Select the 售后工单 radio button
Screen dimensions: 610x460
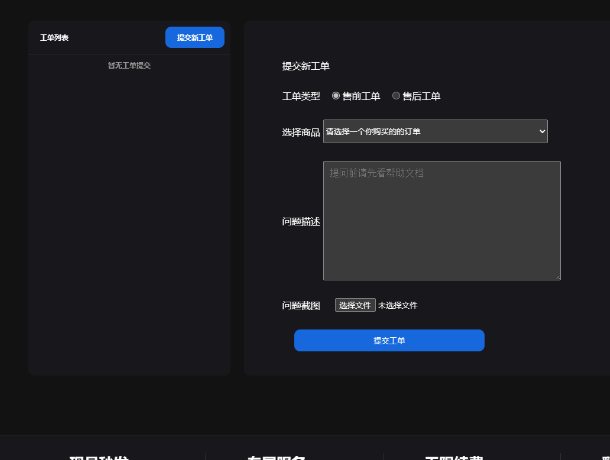tap(396, 96)
